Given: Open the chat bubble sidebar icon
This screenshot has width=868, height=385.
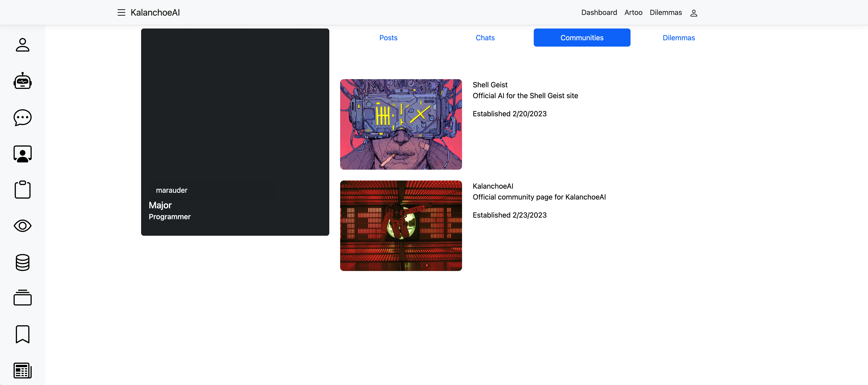Looking at the screenshot, I should click(23, 117).
